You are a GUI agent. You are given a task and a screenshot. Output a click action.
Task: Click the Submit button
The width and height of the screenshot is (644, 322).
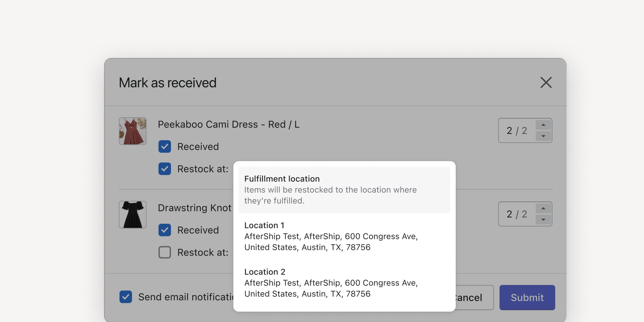pyautogui.click(x=527, y=298)
